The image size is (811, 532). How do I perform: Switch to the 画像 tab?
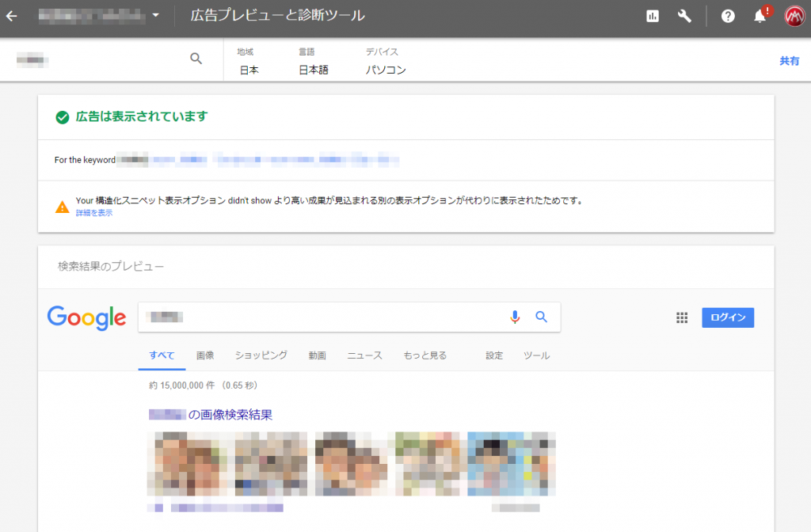click(x=205, y=355)
